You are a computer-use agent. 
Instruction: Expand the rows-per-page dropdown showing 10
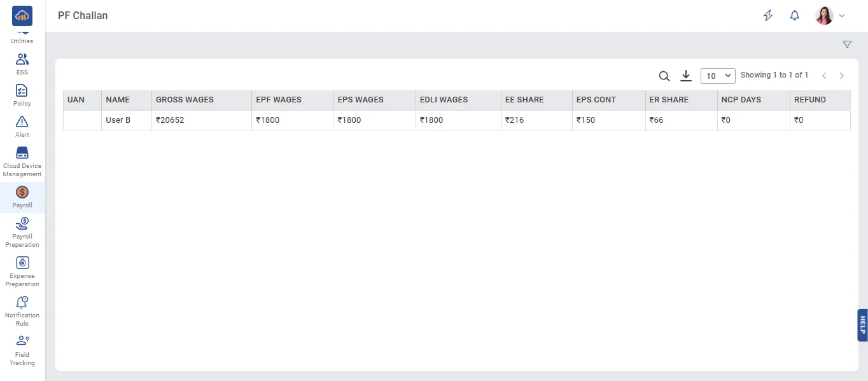pos(717,76)
